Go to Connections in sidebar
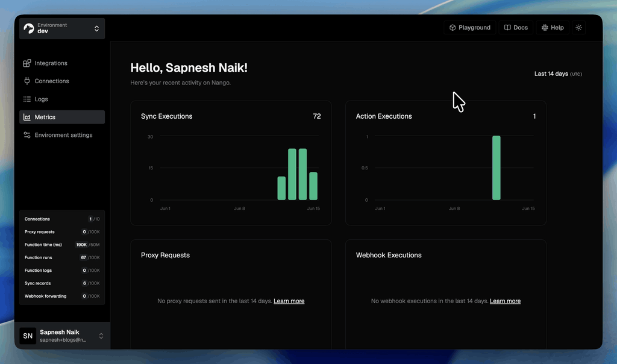Screen dimensions: 617x364 [x=62, y=81]
